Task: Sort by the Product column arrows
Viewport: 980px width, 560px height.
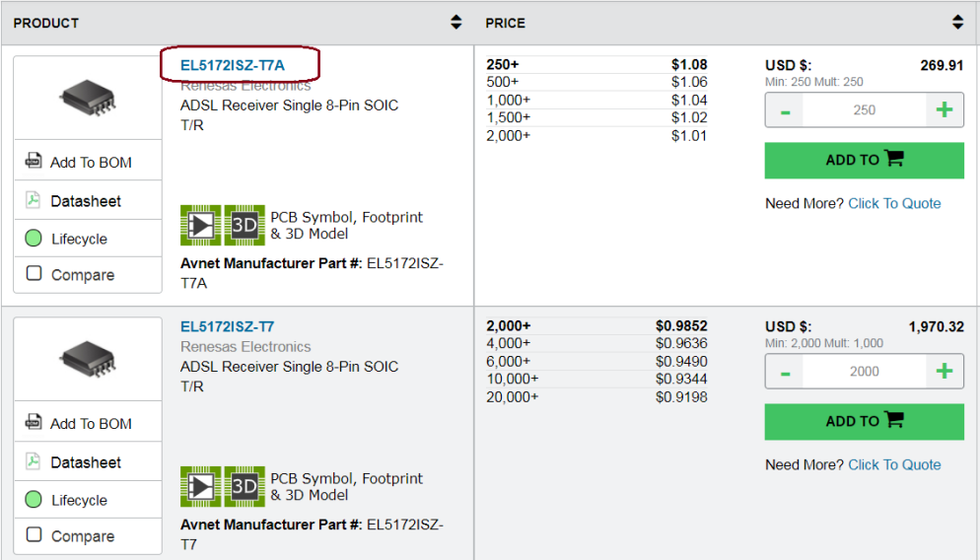Action: point(455,22)
